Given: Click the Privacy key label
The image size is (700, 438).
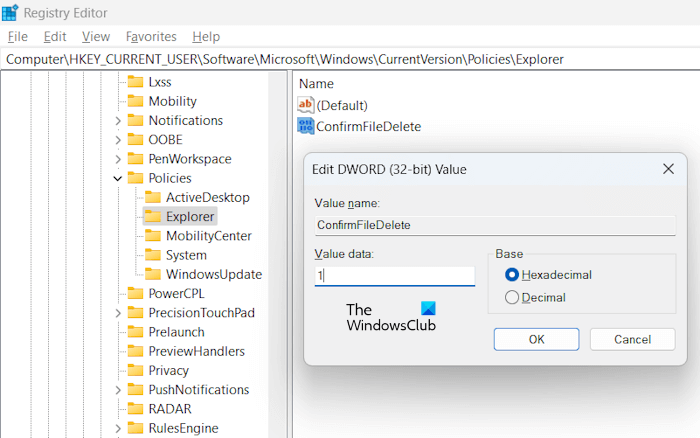Looking at the screenshot, I should click(168, 370).
